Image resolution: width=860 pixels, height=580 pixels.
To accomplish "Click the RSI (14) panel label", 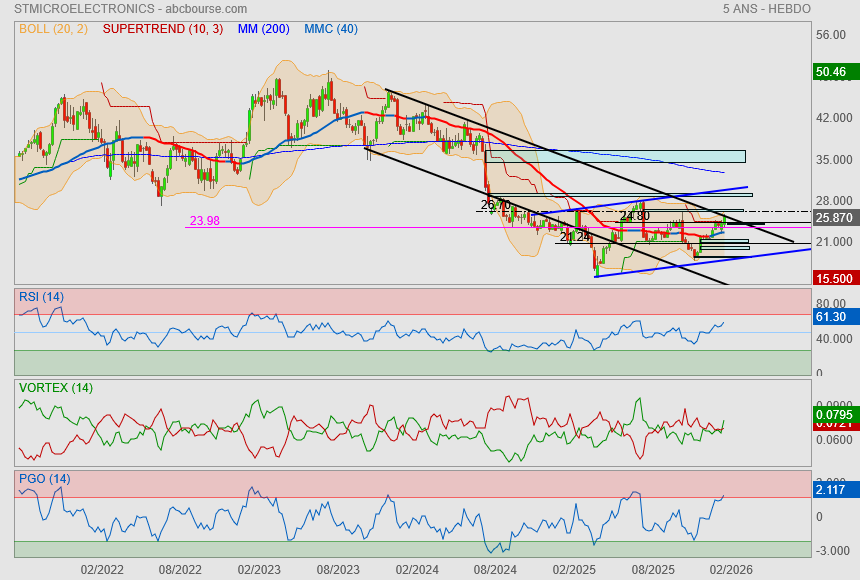I will pos(41,296).
